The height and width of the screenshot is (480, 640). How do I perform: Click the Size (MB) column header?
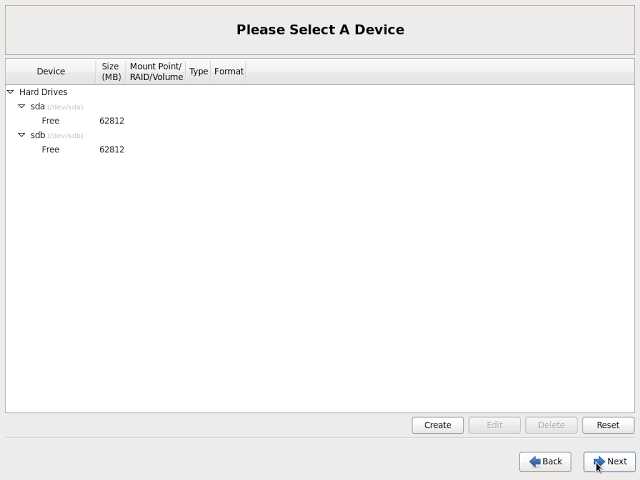coord(110,72)
